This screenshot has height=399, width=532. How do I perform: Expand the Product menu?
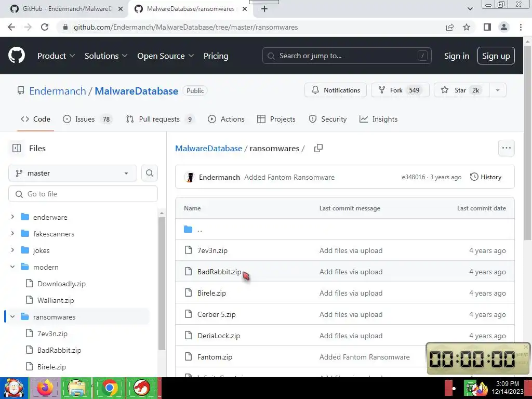point(56,56)
